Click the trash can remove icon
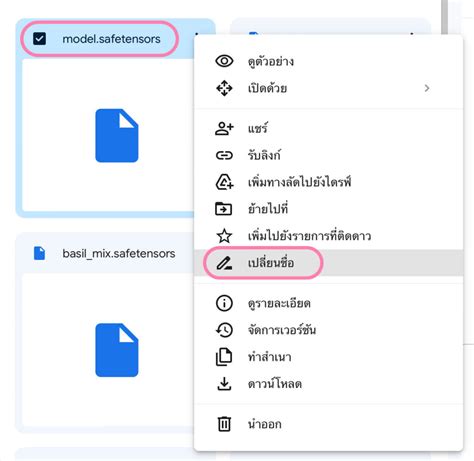The width and height of the screenshot is (474, 461). (224, 424)
